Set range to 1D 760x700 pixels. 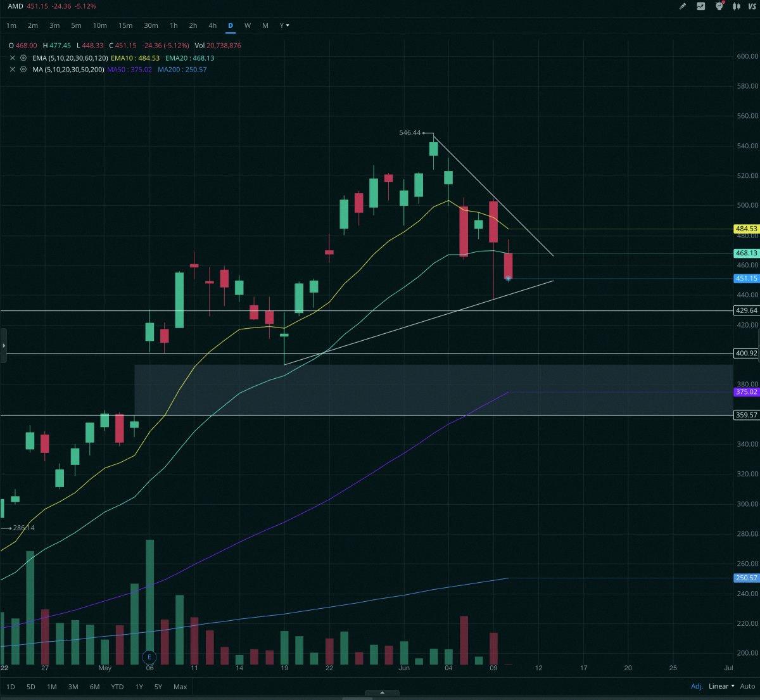pyautogui.click(x=11, y=687)
